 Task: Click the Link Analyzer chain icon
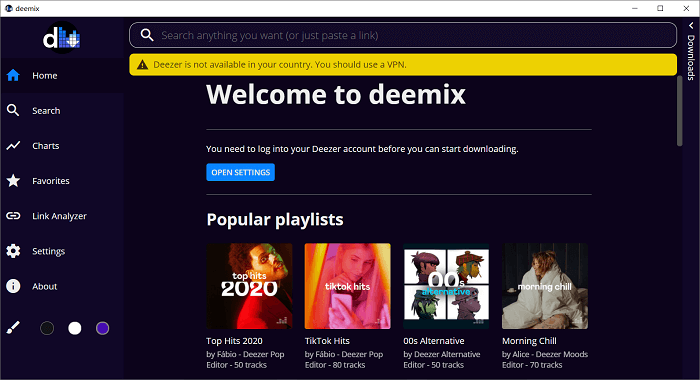coord(13,216)
